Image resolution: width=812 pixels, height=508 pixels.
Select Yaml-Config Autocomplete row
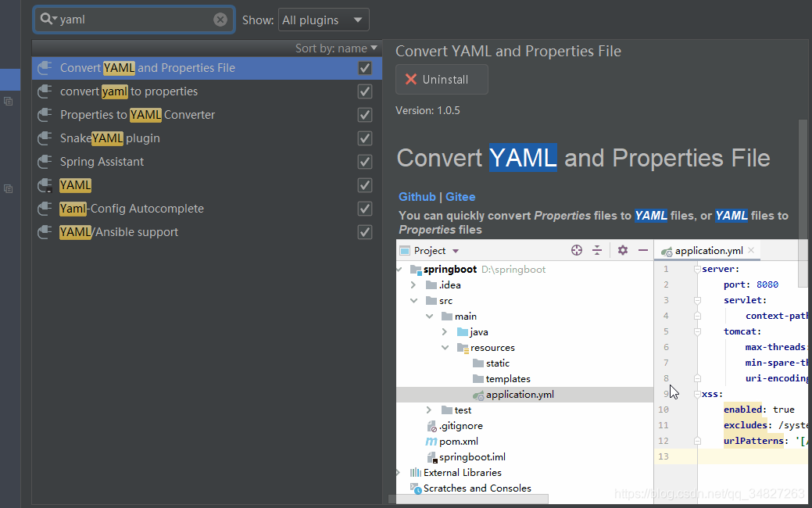pyautogui.click(x=206, y=209)
